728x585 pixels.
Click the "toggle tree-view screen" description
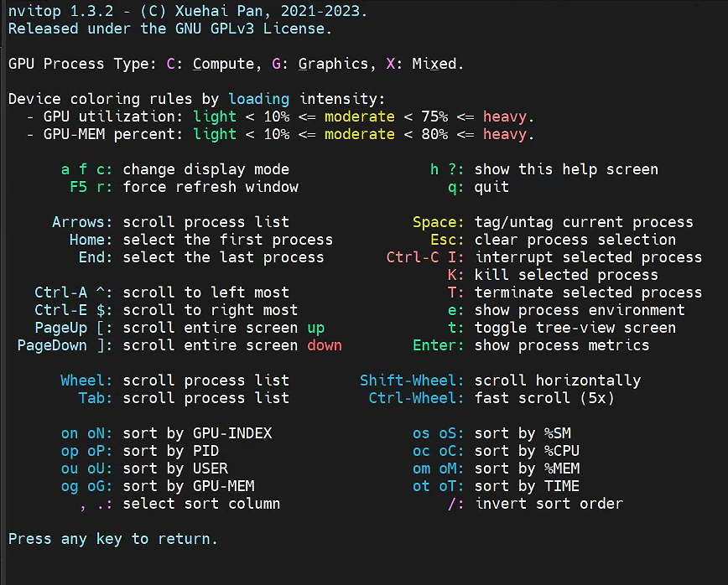[575, 328]
